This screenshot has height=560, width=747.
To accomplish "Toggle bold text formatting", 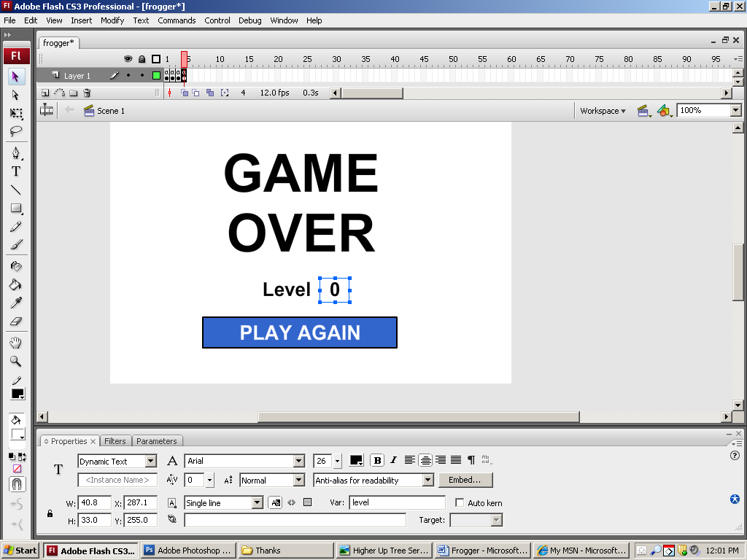I will [x=377, y=460].
